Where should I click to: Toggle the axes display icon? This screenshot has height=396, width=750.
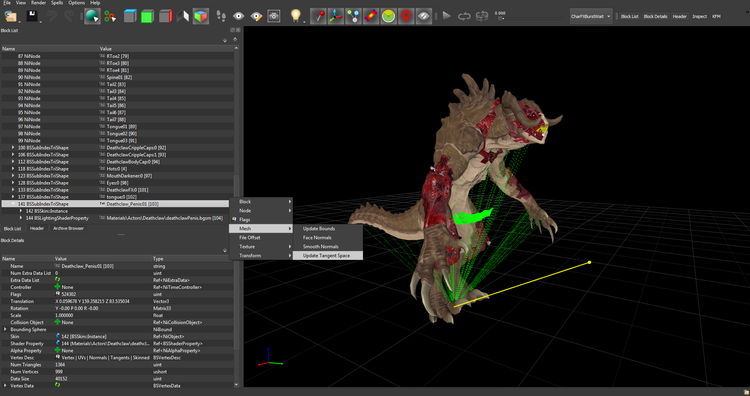pos(336,16)
